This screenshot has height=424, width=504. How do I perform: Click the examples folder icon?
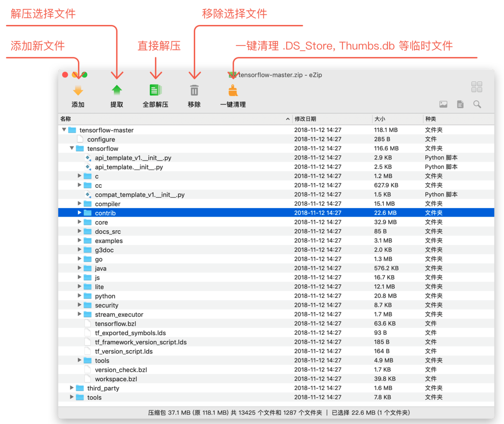pyautogui.click(x=88, y=240)
